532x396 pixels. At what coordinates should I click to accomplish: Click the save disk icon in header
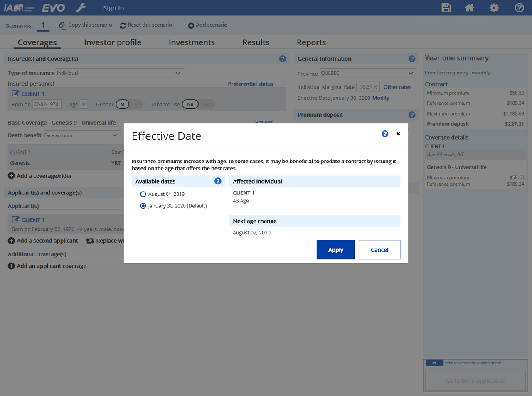[x=446, y=8]
